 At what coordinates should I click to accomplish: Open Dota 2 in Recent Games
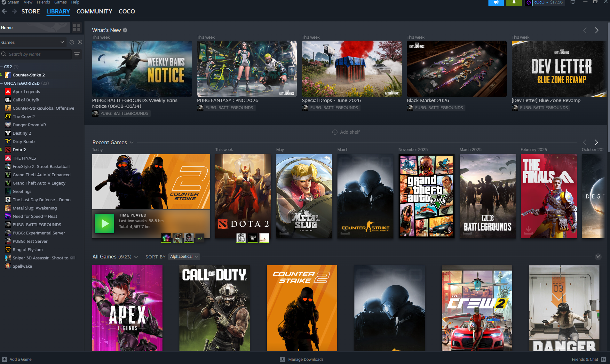pos(243,196)
